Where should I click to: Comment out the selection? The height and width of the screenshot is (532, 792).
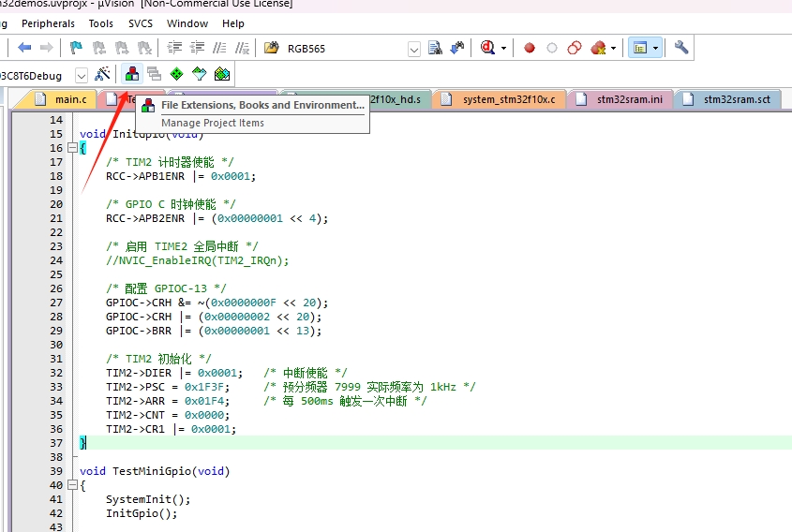219,48
